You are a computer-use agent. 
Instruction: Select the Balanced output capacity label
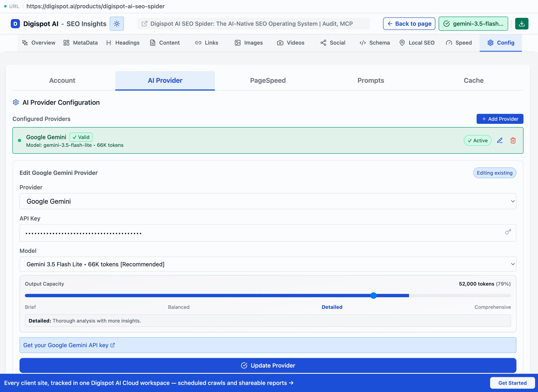tap(179, 307)
